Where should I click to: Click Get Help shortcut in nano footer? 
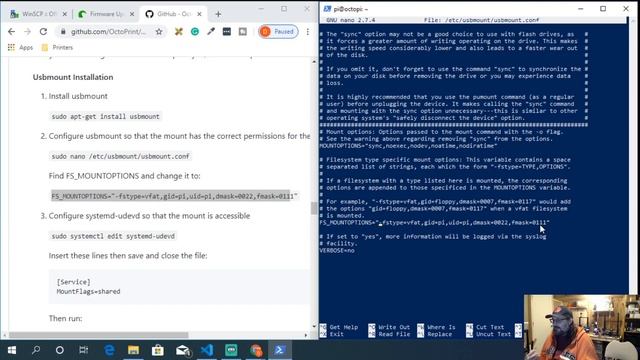339,327
